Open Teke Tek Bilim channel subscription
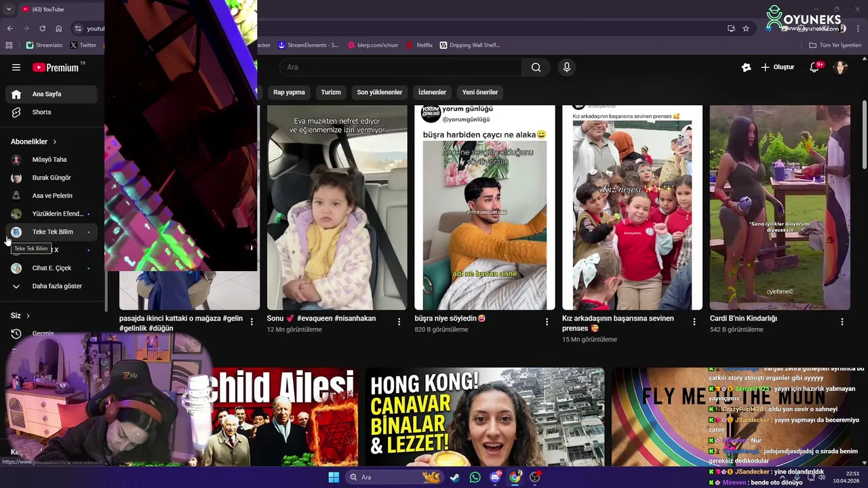Viewport: 868px width, 488px height. [52, 232]
